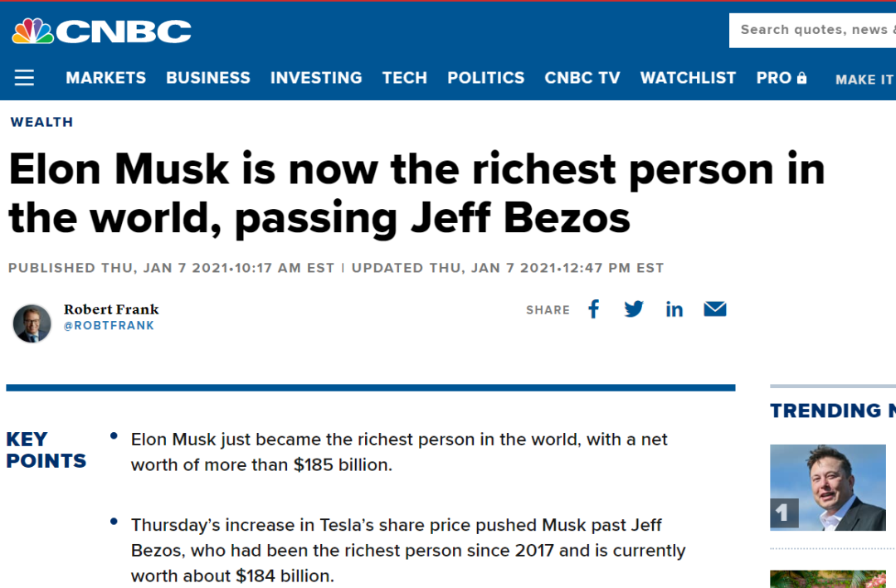
Task: Click Robert Frank's author photo
Action: (32, 323)
